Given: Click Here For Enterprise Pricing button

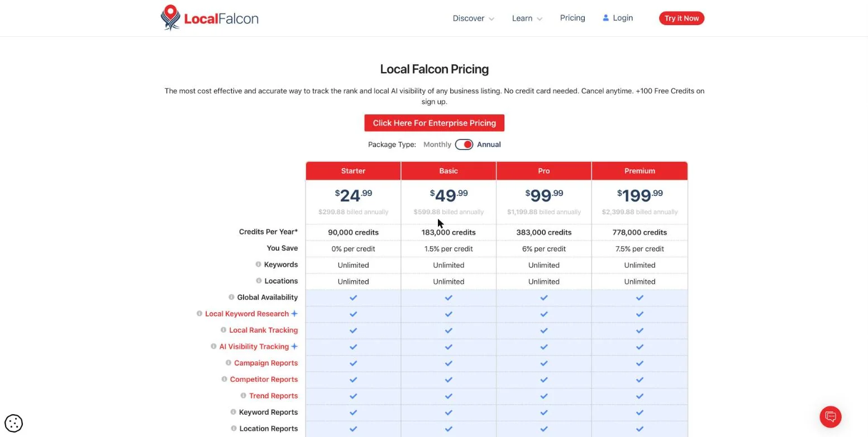Looking at the screenshot, I should 435,123.
